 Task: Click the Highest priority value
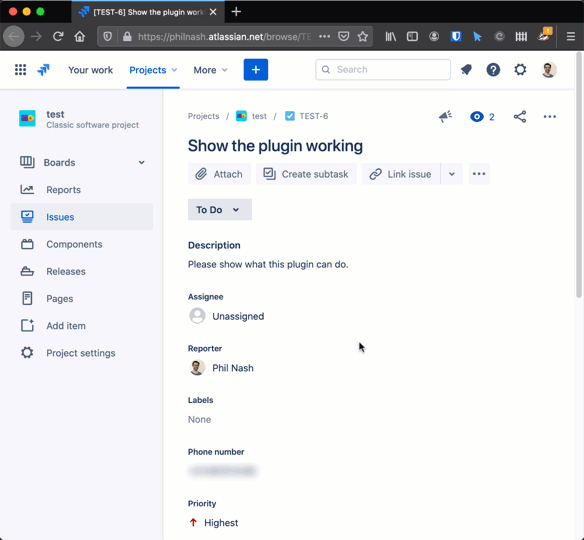[x=214, y=523]
